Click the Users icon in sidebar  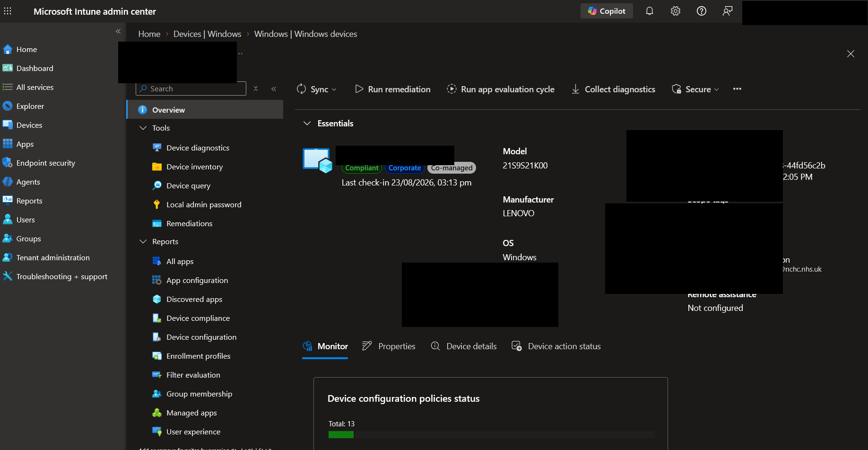pyautogui.click(x=8, y=220)
